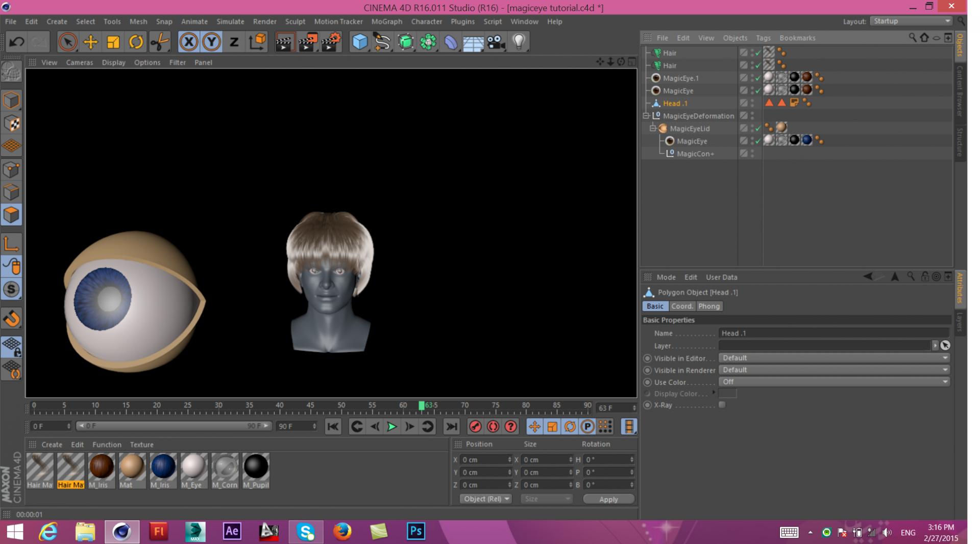Select the MagicCon+ object

(695, 154)
